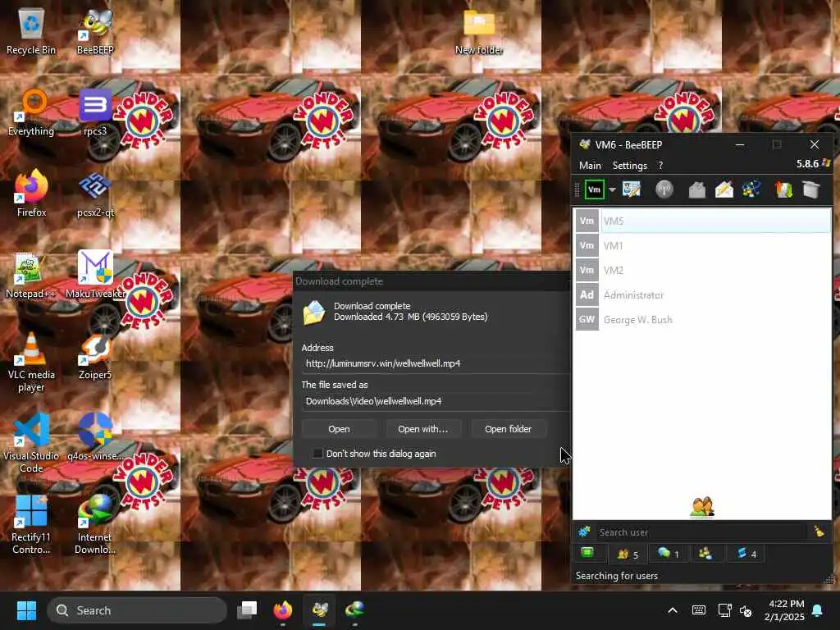Click the Windows Start button
The image size is (840, 630).
pyautogui.click(x=26, y=610)
